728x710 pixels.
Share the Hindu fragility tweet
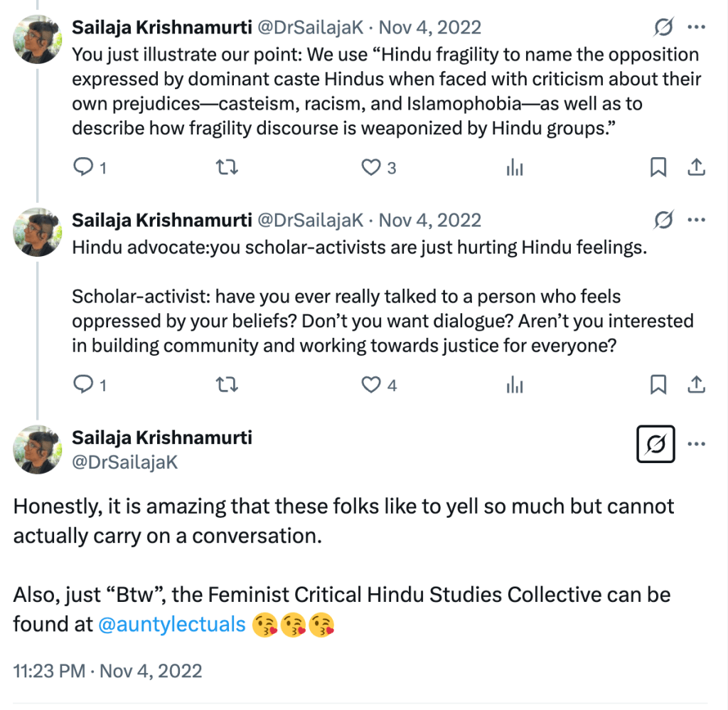coord(697,167)
